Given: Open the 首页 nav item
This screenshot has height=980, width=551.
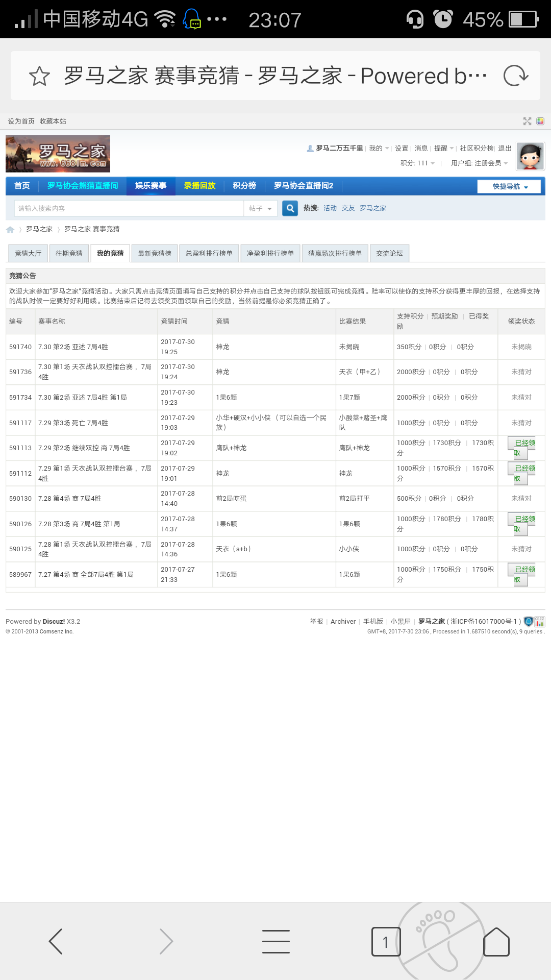Looking at the screenshot, I should click(x=22, y=186).
